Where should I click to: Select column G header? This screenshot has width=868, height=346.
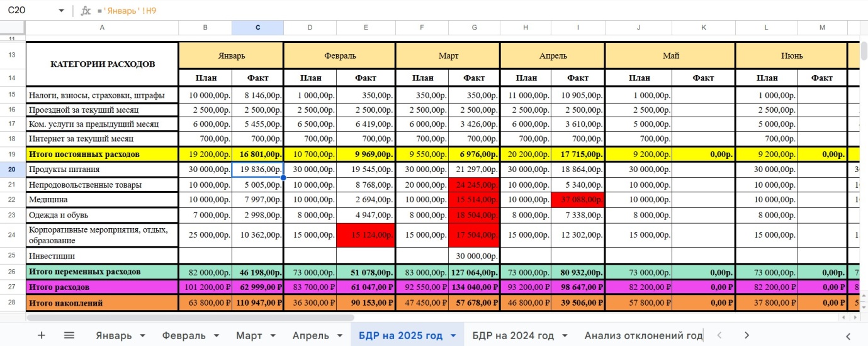[x=474, y=28]
